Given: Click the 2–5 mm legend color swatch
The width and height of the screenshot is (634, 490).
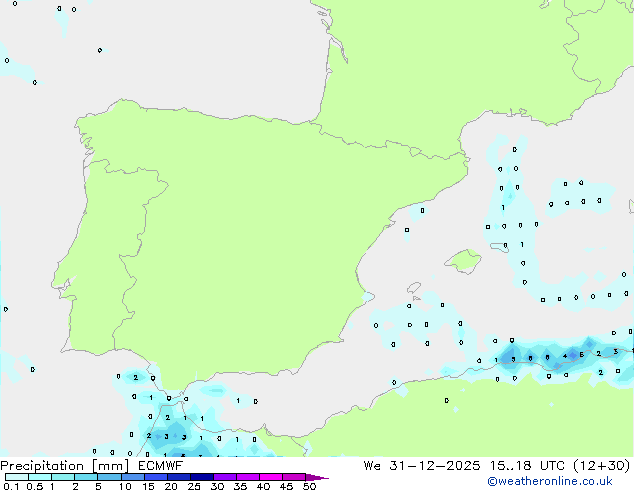Looking at the screenshot, I should (x=86, y=477).
